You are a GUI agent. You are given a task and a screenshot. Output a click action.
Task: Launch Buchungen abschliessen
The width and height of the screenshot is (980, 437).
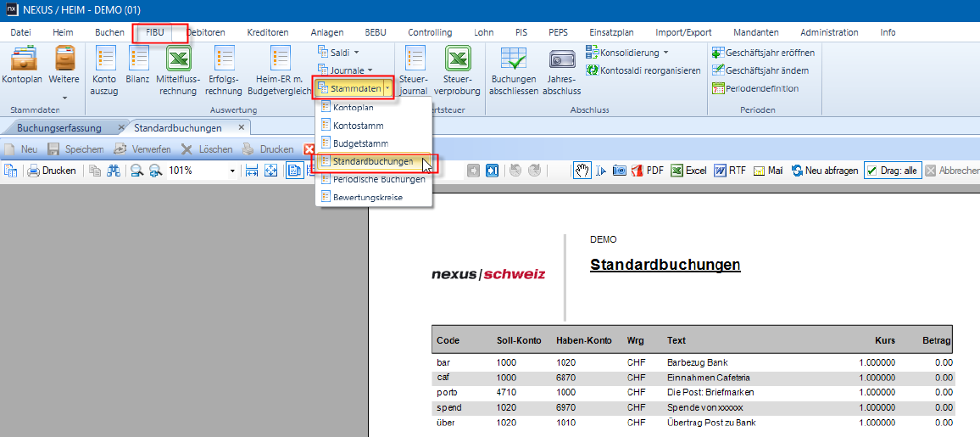pyautogui.click(x=514, y=63)
